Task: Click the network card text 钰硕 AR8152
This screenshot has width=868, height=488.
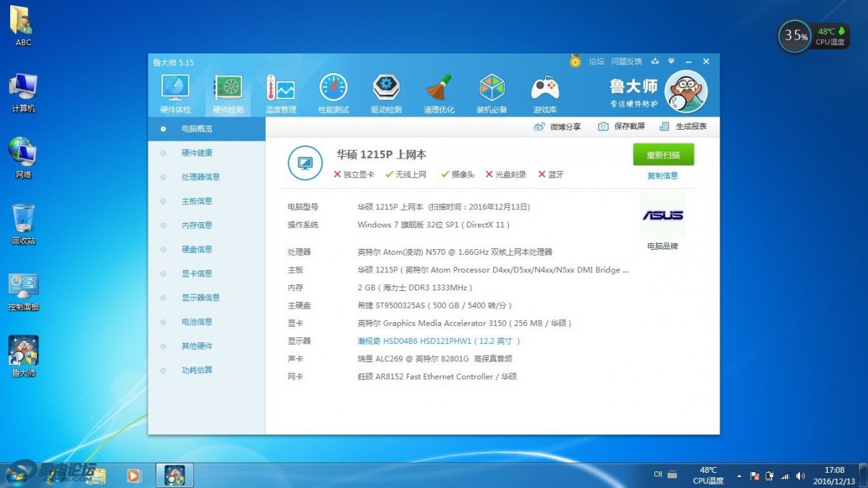Action: [x=437, y=376]
